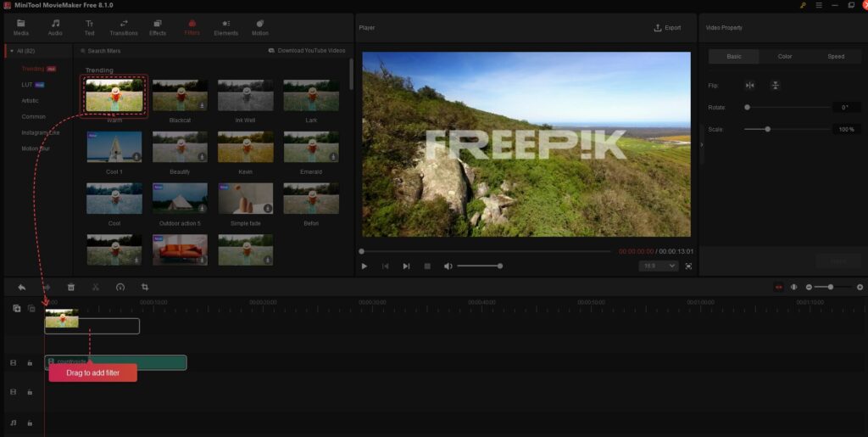This screenshot has height=437, width=868.
Task: Open the Media library tab
Action: [x=21, y=28]
